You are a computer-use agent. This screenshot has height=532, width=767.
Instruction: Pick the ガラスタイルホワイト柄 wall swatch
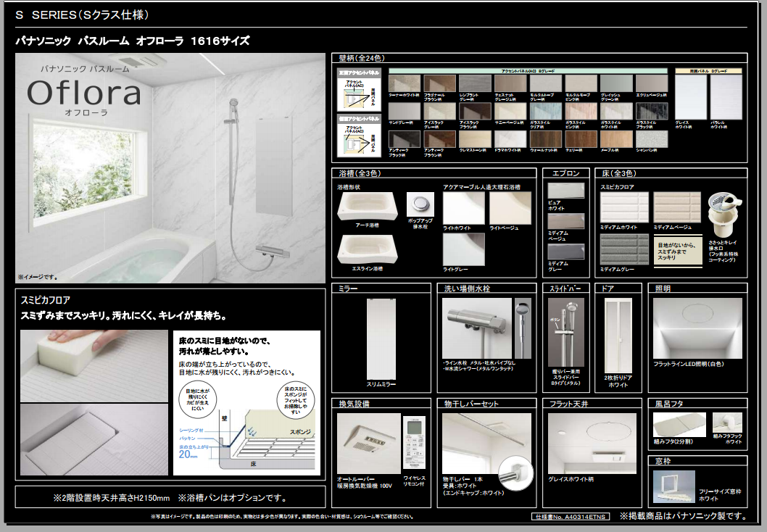[616, 111]
